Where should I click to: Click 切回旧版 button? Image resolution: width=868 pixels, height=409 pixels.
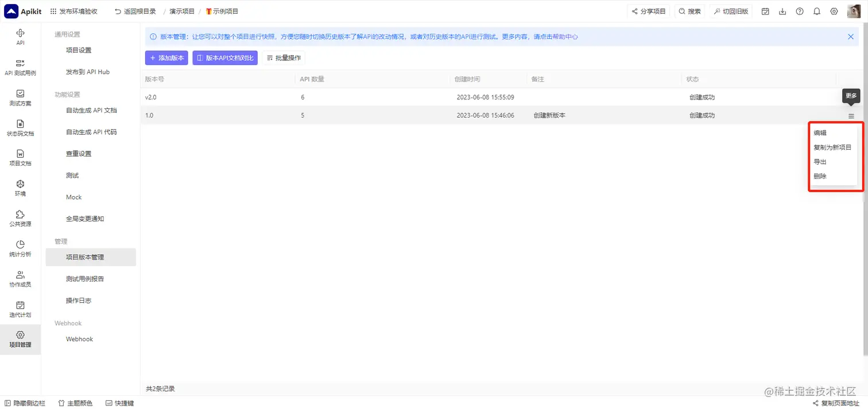[731, 11]
